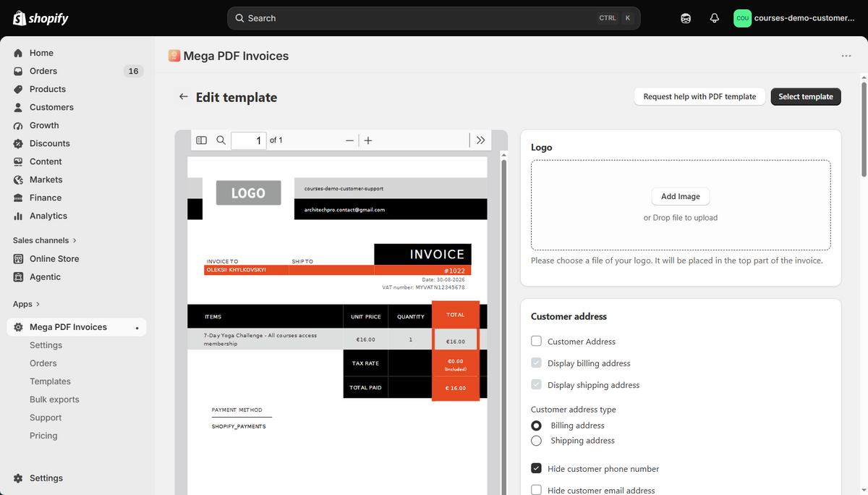Toggle Display shipping address checkbox
This screenshot has width=868, height=495.
536,385
